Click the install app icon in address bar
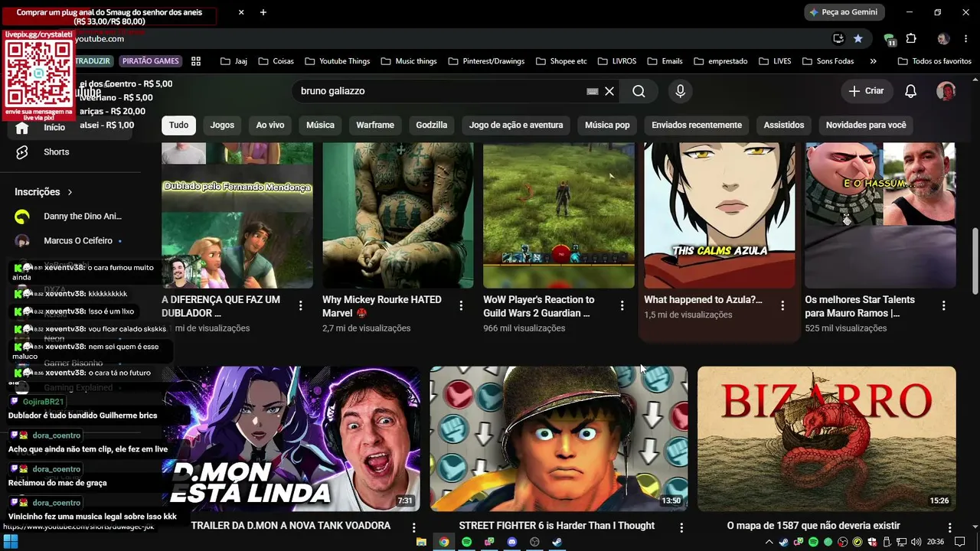The image size is (980, 551). [838, 38]
